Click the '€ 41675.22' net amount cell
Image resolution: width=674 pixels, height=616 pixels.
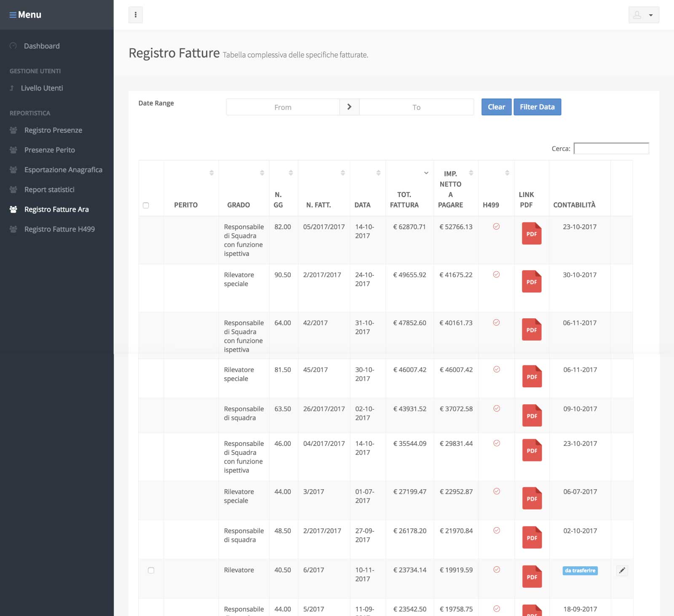[456, 275]
